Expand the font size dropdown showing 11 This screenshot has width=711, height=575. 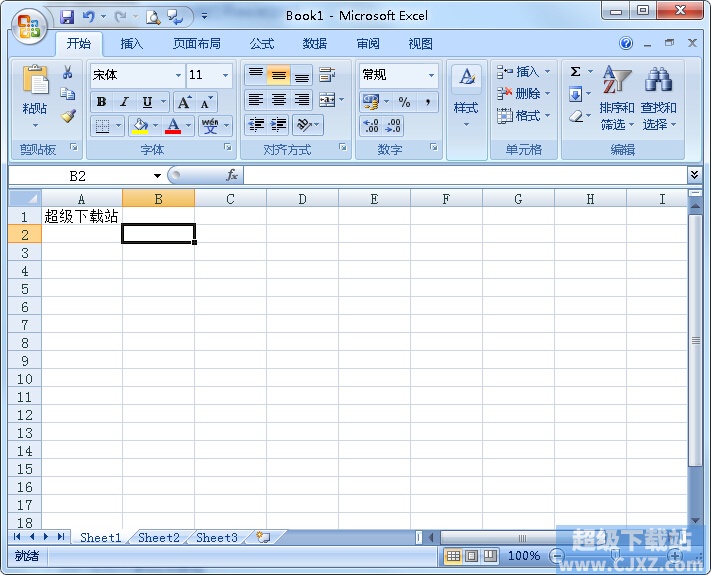click(x=225, y=75)
